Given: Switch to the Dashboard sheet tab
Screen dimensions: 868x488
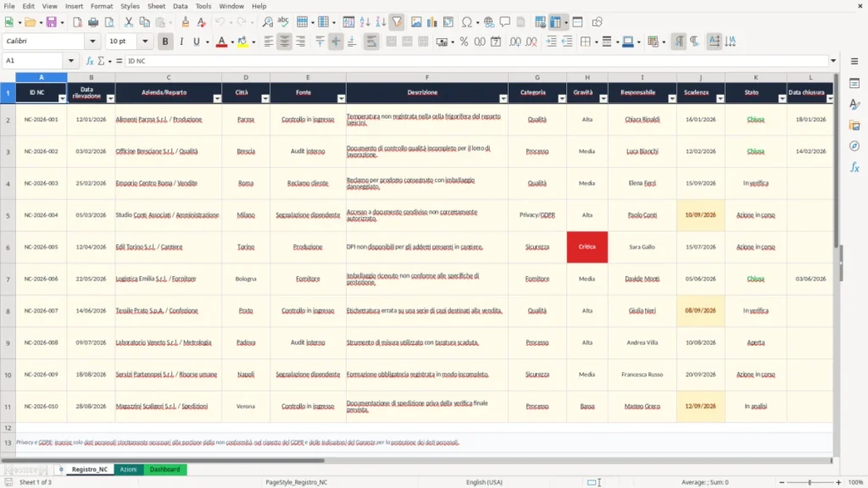Looking at the screenshot, I should pyautogui.click(x=165, y=469).
